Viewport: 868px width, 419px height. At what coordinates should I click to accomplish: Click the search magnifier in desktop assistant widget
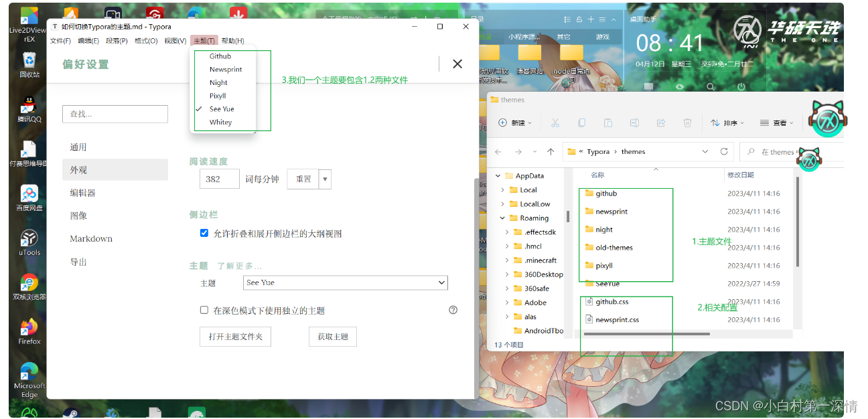pos(711,87)
